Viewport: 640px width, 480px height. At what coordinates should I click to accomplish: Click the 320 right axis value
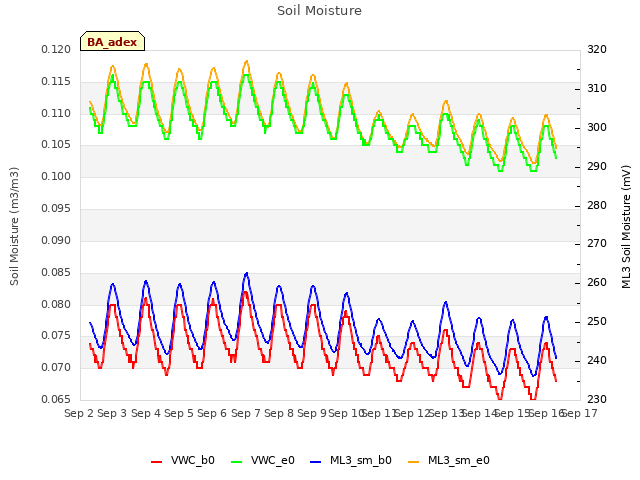[597, 49]
